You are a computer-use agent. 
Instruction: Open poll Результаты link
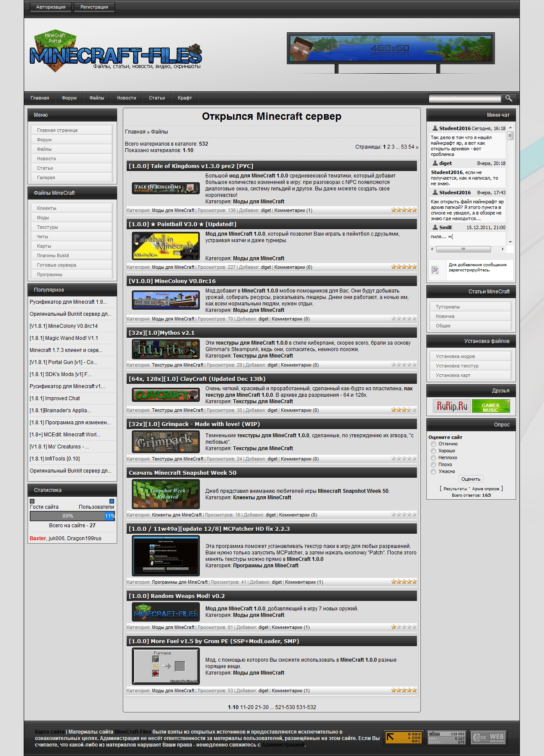pyautogui.click(x=455, y=489)
